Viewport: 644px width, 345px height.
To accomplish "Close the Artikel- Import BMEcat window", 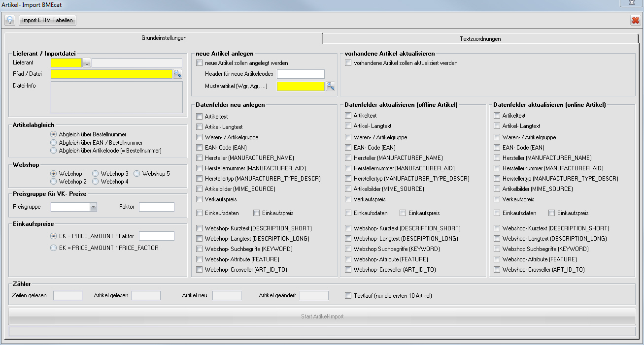I will 631,4.
